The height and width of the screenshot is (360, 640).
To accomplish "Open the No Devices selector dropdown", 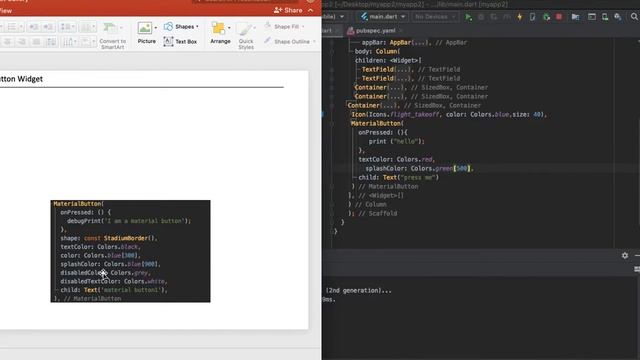I will pyautogui.click(x=435, y=17).
